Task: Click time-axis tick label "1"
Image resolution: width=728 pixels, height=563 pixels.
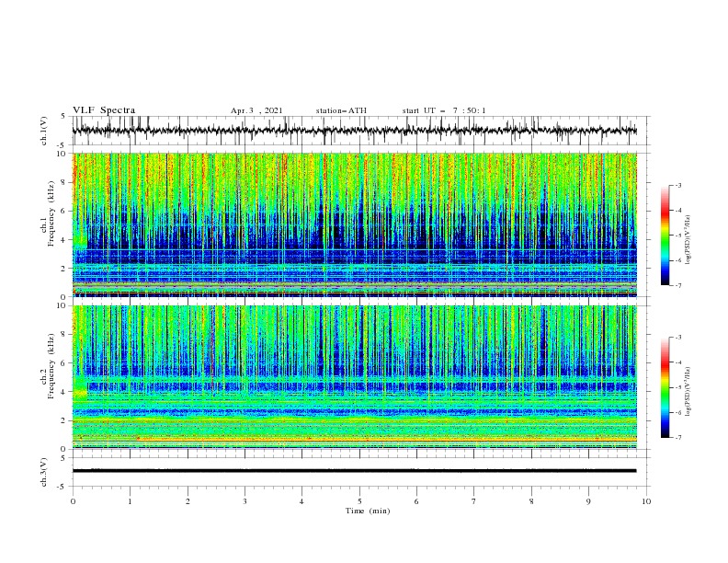Action: pos(130,501)
